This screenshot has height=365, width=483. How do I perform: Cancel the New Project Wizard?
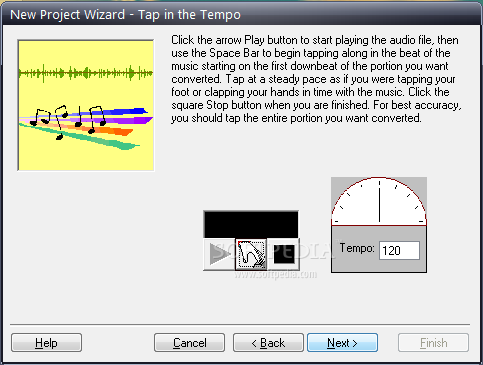click(189, 343)
